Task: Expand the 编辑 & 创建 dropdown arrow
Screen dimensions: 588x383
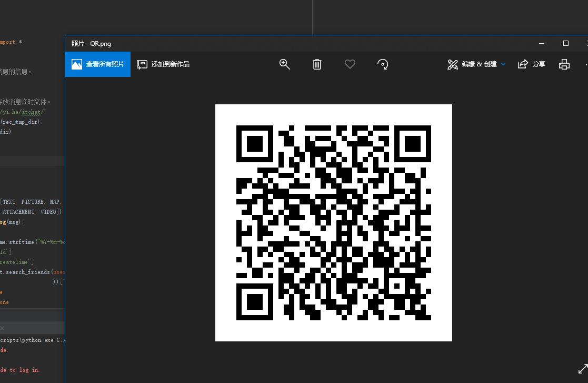Action: 503,64
